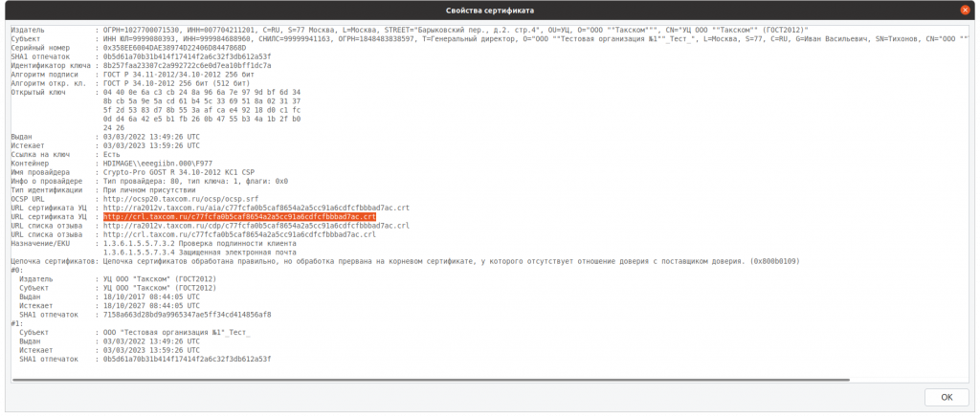980x417 pixels.
Task: Click the Издатель value under chain entry #0
Action: pos(160,279)
